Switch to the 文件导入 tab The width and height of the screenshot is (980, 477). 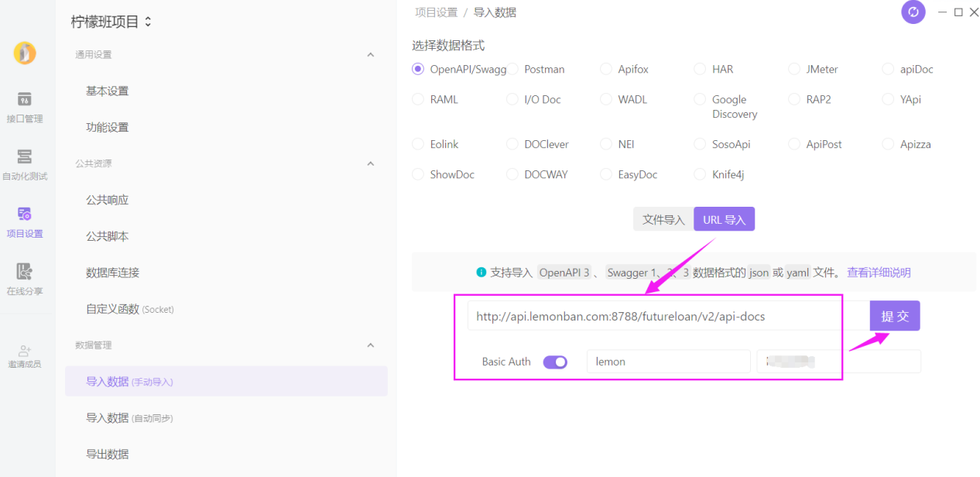click(x=663, y=219)
